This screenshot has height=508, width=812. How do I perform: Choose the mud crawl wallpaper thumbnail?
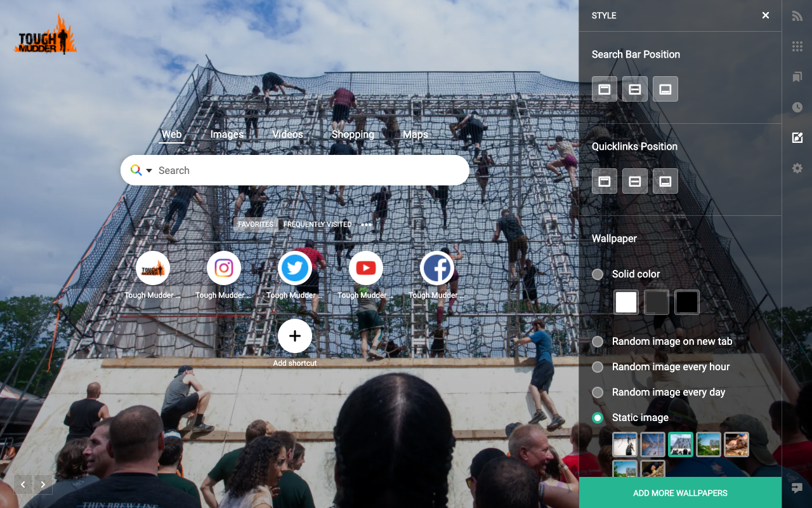coord(737,444)
